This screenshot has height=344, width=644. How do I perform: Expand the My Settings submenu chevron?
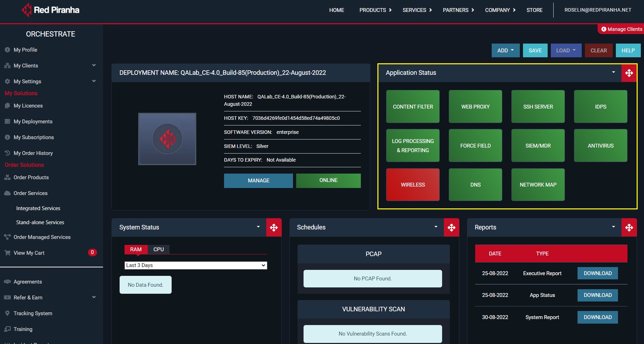click(x=94, y=81)
